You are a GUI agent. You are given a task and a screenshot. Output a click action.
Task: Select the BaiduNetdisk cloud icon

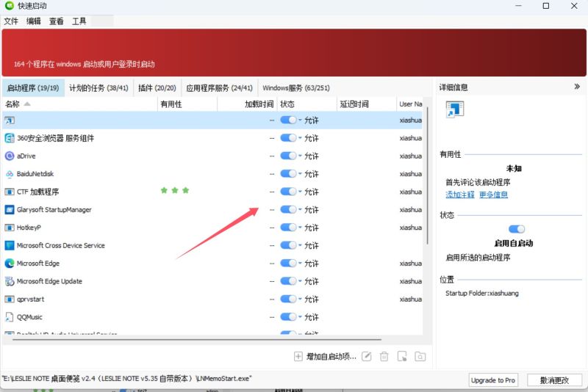(x=10, y=174)
